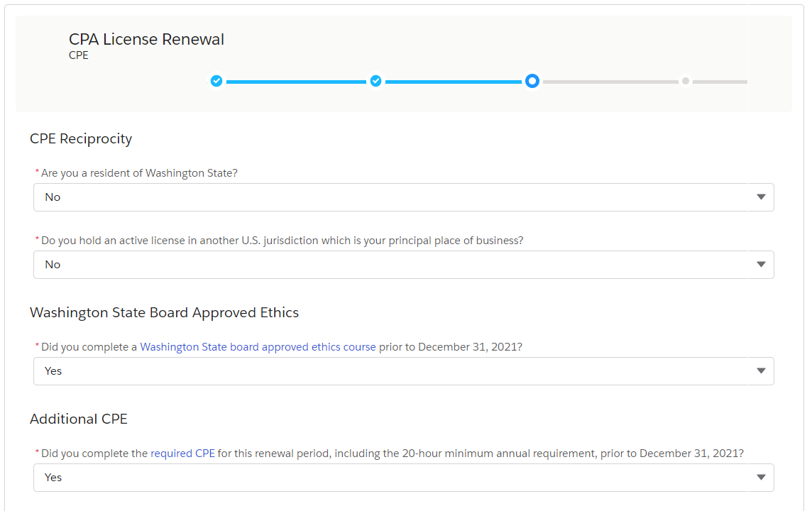Click grey progress bar after the current step
The width and height of the screenshot is (812, 511).
(x=609, y=82)
